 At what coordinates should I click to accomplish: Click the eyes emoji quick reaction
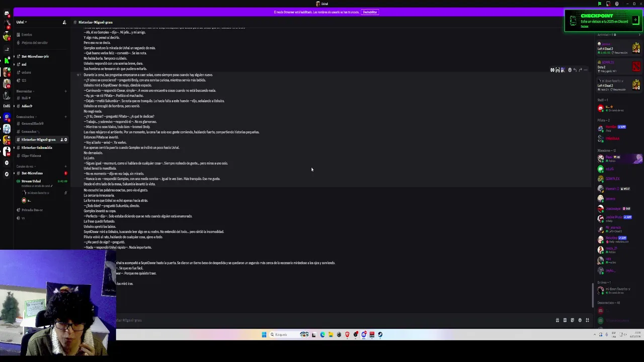click(x=552, y=70)
